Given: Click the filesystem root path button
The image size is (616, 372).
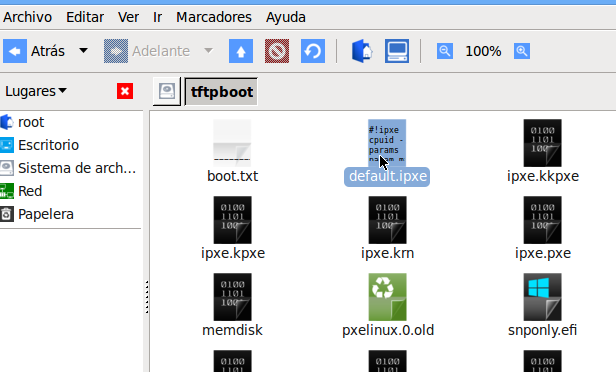Looking at the screenshot, I should tap(167, 92).
